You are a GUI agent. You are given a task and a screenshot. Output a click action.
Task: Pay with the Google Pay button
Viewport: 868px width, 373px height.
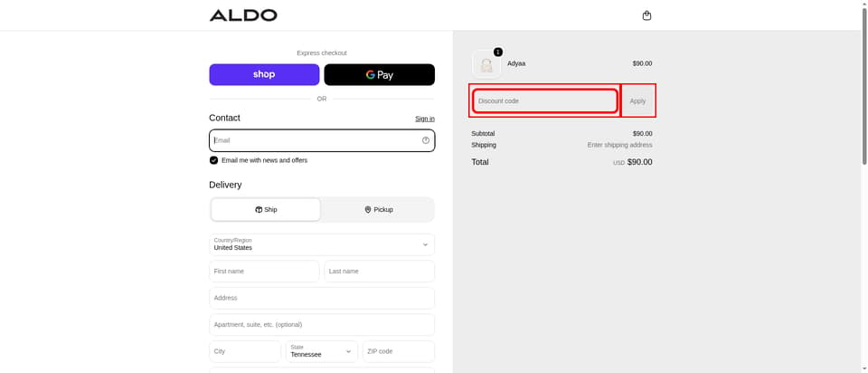(x=379, y=75)
